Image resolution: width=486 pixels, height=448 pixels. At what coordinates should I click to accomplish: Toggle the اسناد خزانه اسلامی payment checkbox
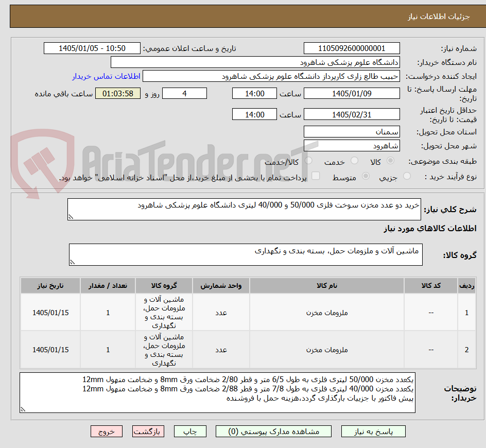(316, 176)
